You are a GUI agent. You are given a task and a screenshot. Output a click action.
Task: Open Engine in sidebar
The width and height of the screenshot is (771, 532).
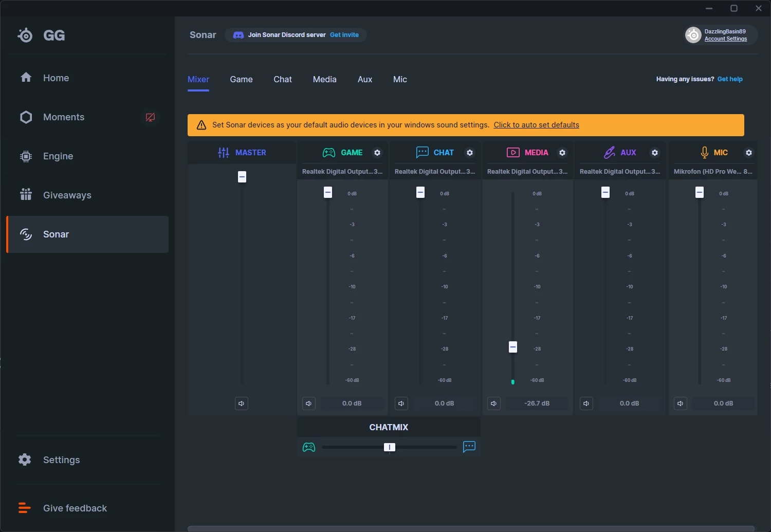(x=87, y=156)
